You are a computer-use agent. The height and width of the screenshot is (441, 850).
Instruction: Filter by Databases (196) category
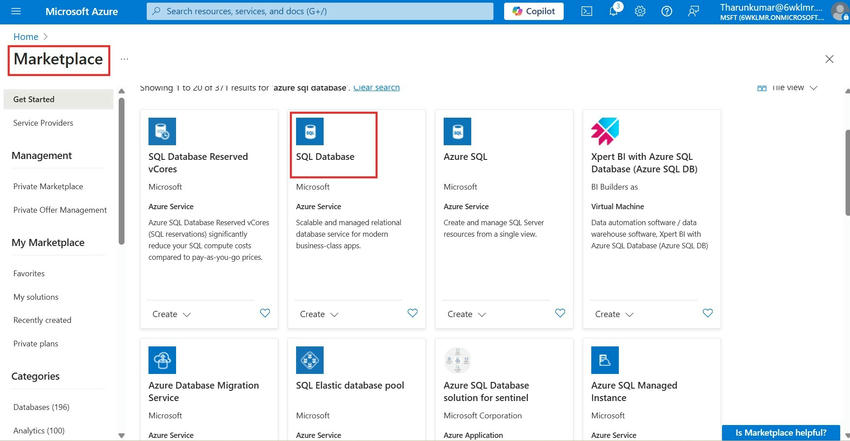41,407
